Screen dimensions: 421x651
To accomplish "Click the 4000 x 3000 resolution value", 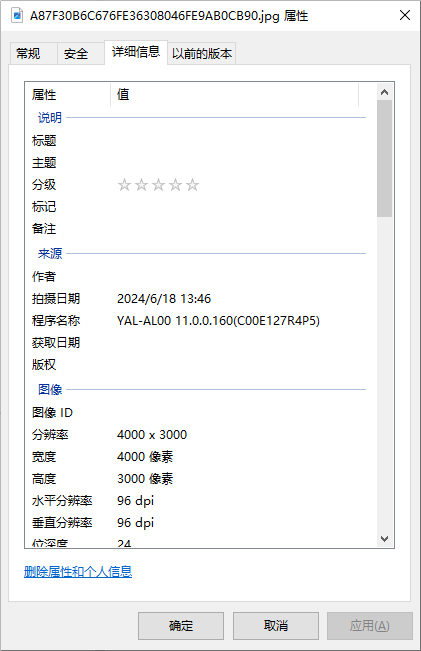I will [152, 435].
